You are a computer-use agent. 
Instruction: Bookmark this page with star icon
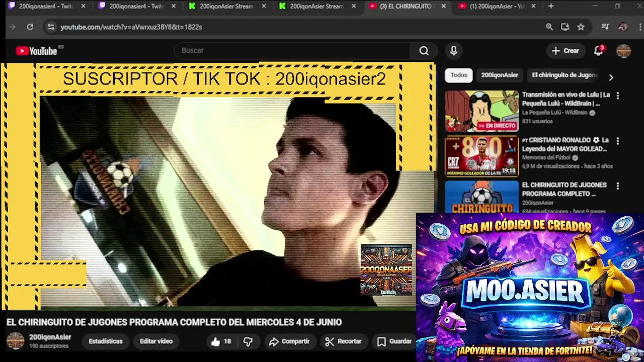tap(581, 27)
